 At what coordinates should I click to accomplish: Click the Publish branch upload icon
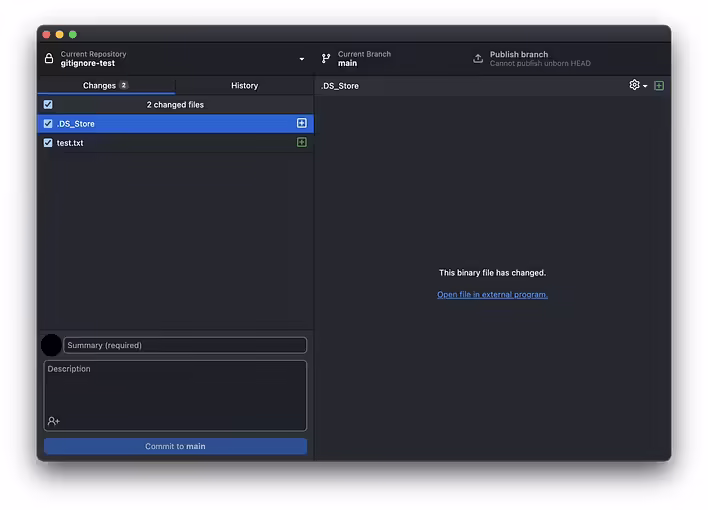click(x=478, y=59)
